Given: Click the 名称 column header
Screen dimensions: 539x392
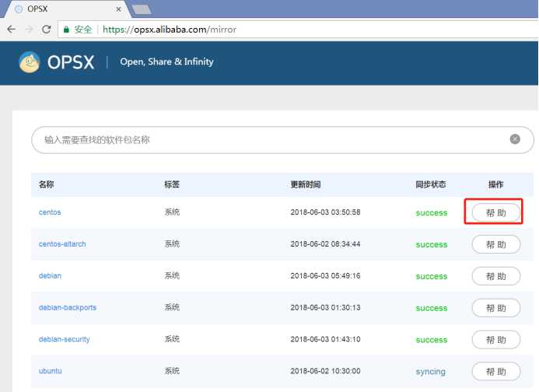Looking at the screenshot, I should pos(47,184).
